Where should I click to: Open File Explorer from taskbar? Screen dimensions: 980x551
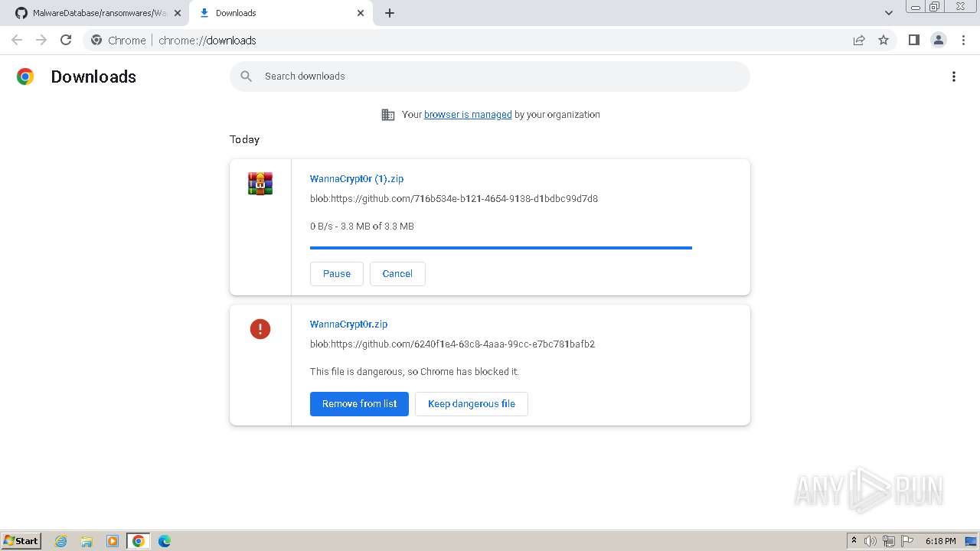pyautogui.click(x=87, y=541)
